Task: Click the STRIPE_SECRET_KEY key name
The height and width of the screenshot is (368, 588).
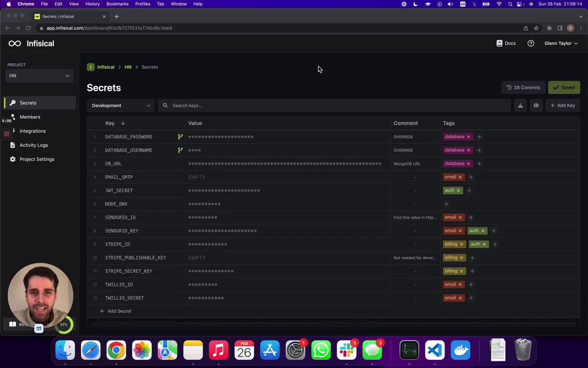Action: point(129,271)
